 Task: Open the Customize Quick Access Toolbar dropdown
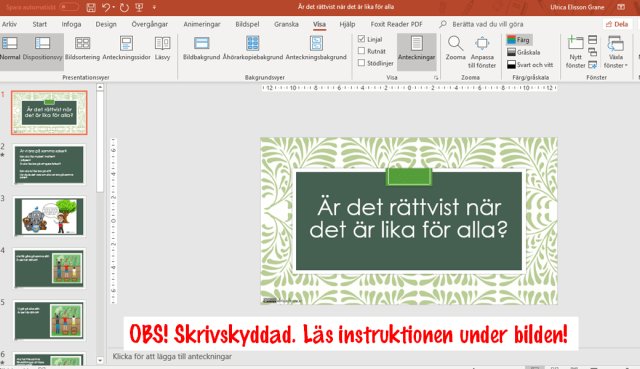click(x=154, y=7)
